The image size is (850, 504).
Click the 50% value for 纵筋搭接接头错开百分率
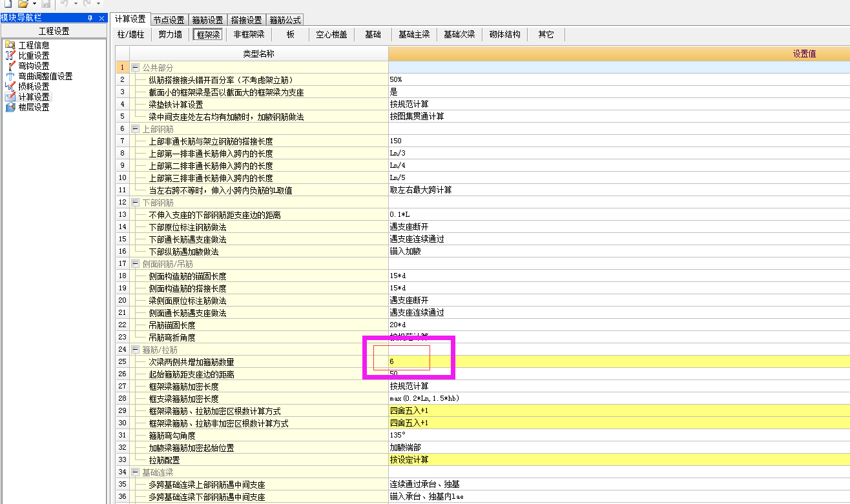619,80
